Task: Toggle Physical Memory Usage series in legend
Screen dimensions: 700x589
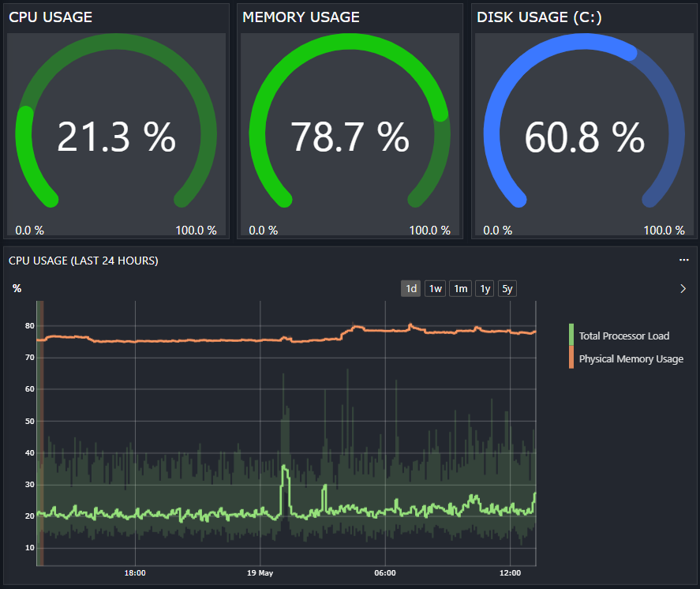Action: click(631, 358)
